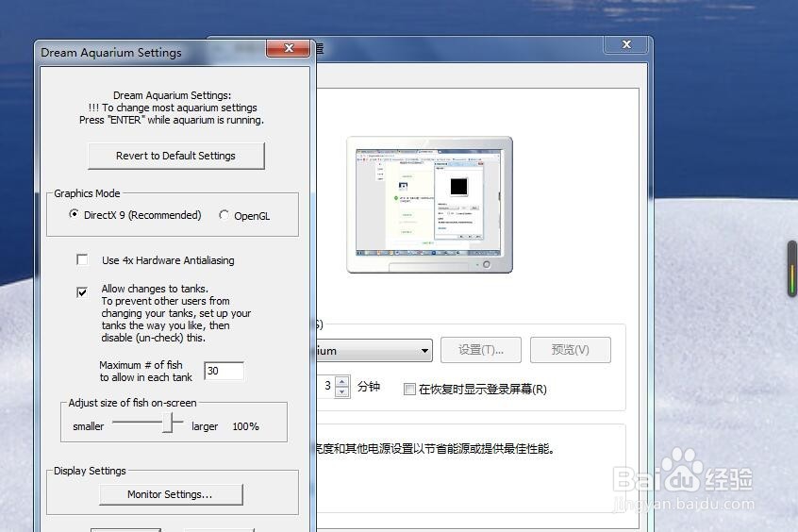The image size is (798, 532).
Task: Click the maximum number of fish field
Action: pyautogui.click(x=224, y=371)
